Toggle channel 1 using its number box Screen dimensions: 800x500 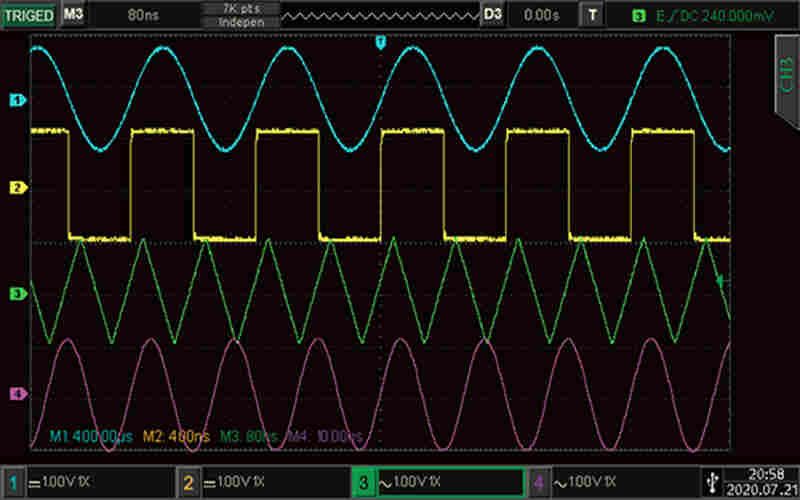(x=12, y=482)
